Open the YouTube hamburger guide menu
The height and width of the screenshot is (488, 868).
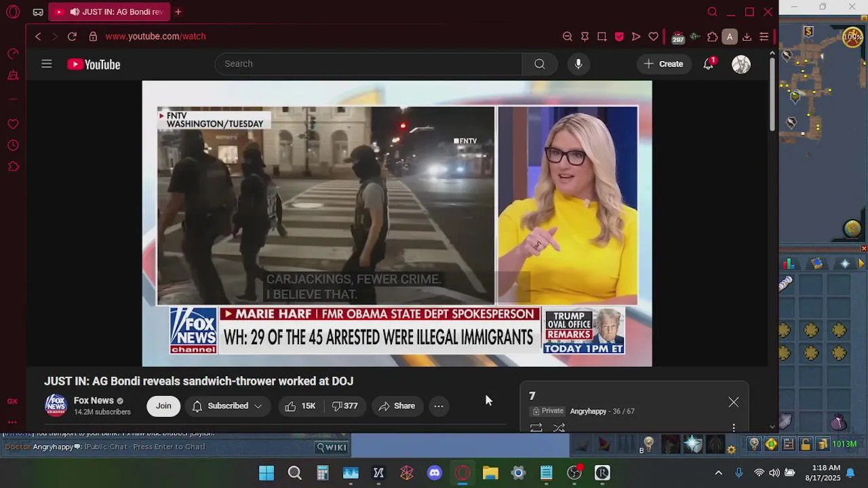(x=46, y=64)
